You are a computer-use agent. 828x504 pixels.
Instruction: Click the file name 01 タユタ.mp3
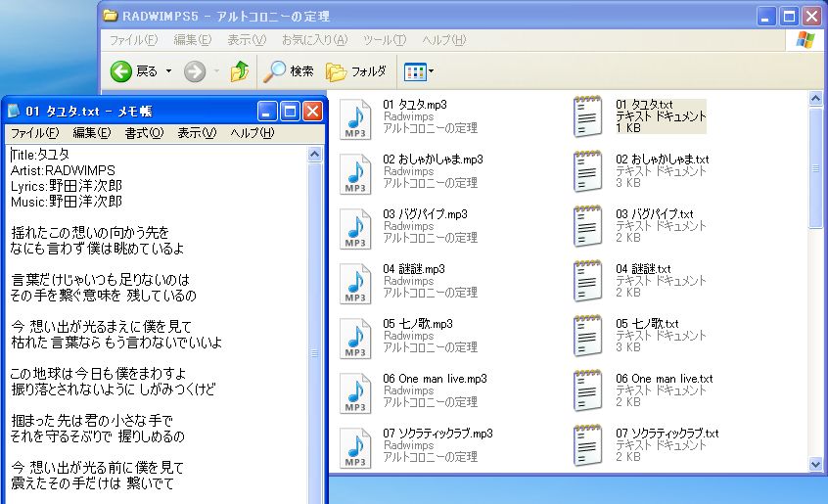[x=415, y=105]
